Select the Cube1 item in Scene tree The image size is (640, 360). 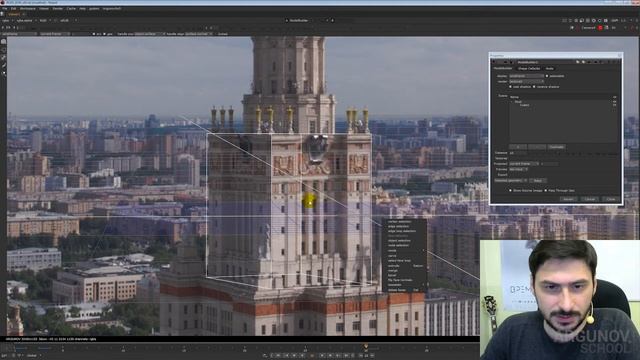tap(524, 105)
